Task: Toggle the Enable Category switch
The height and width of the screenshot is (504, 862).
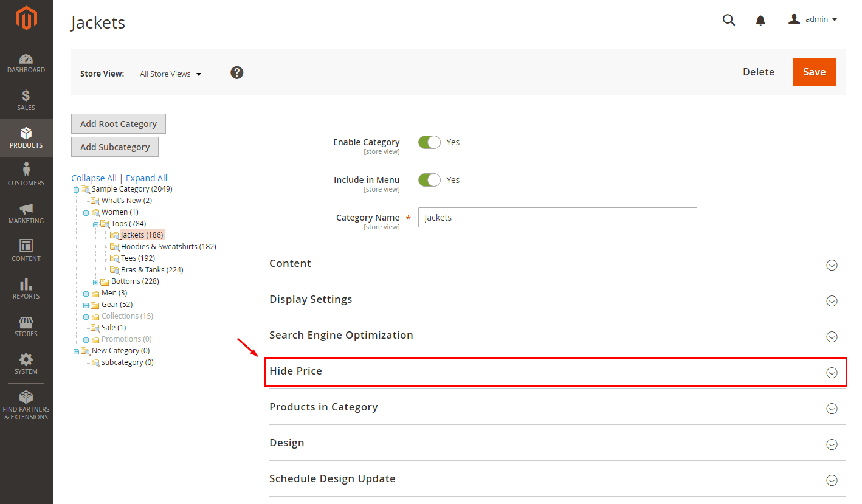Action: (429, 142)
